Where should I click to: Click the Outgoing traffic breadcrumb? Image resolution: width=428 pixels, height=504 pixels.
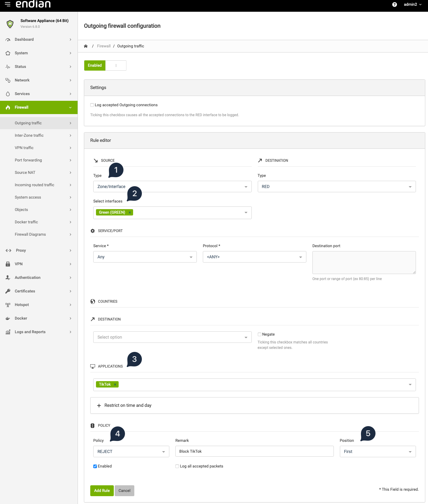click(x=131, y=46)
